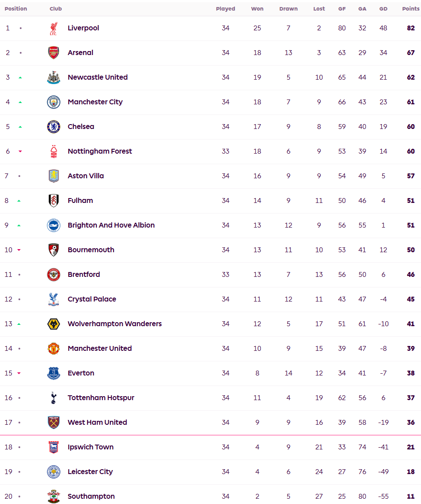This screenshot has width=421, height=504.
Task: Sort by the Played column header
Action: 225,9
